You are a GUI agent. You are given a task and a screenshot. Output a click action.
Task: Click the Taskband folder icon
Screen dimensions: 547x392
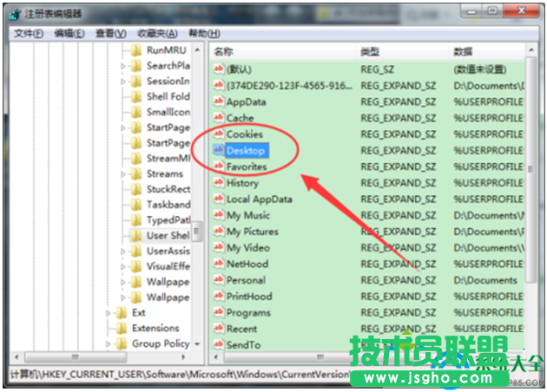coord(136,205)
